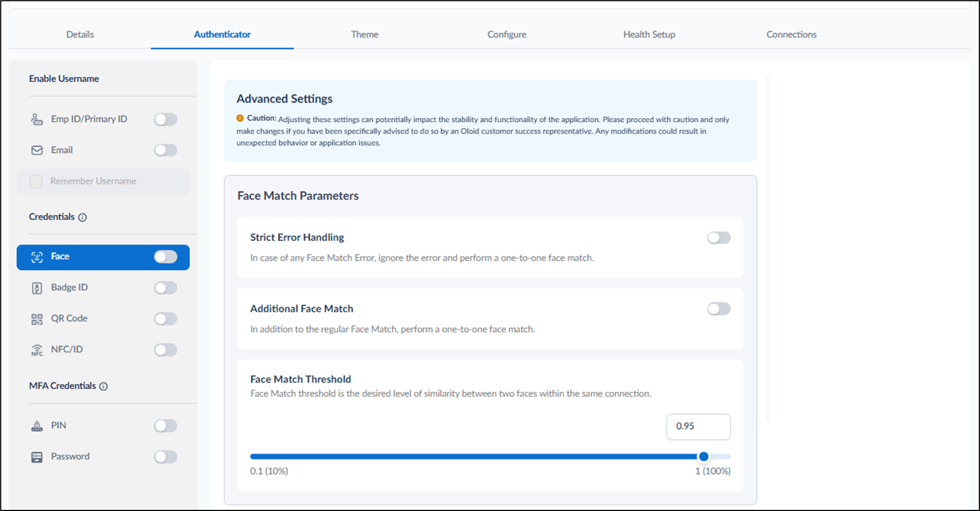The width and height of the screenshot is (980, 511).
Task: Enable the NFC/ID toggle
Action: coord(166,350)
